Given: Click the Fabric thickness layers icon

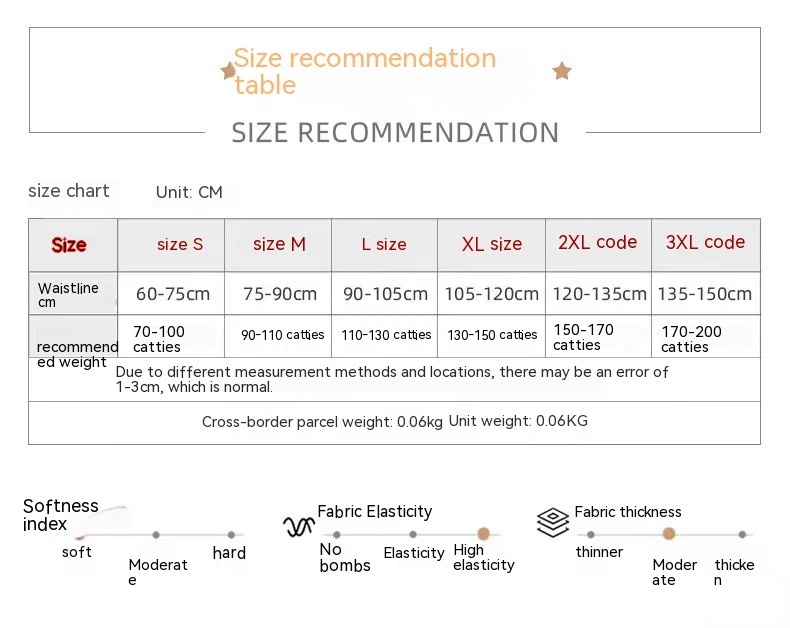Looking at the screenshot, I should click(552, 522).
